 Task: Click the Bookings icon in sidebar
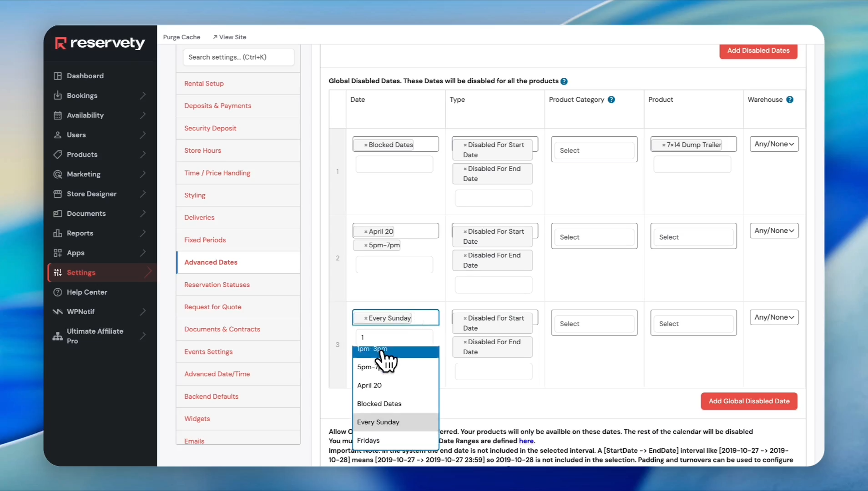coord(58,95)
